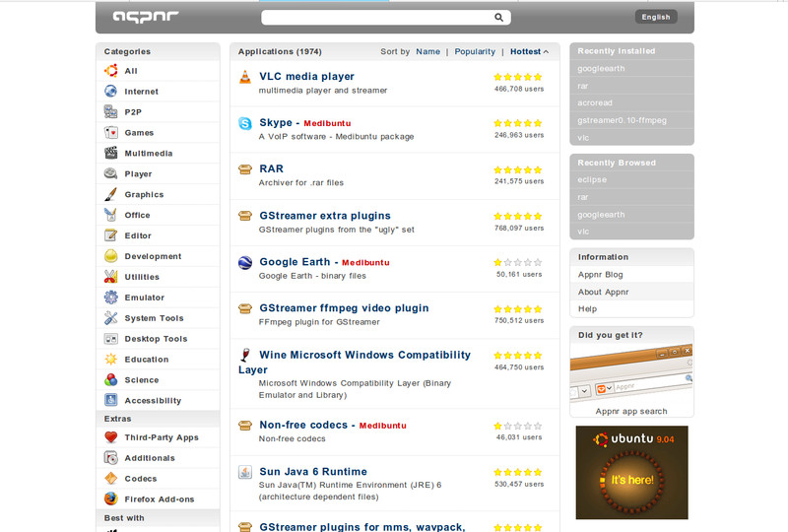Viewport: 788px width, 532px height.
Task: Click the Utilities category icon
Action: pyautogui.click(x=110, y=277)
